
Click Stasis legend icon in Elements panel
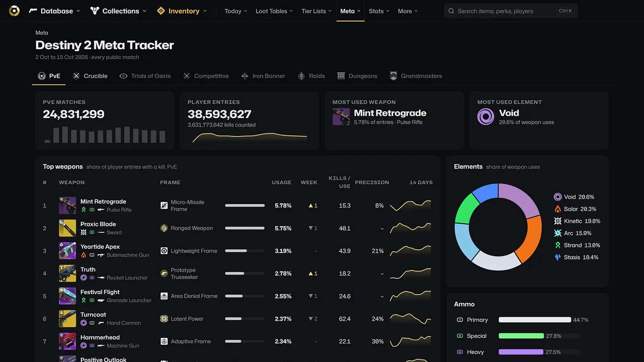tap(557, 257)
